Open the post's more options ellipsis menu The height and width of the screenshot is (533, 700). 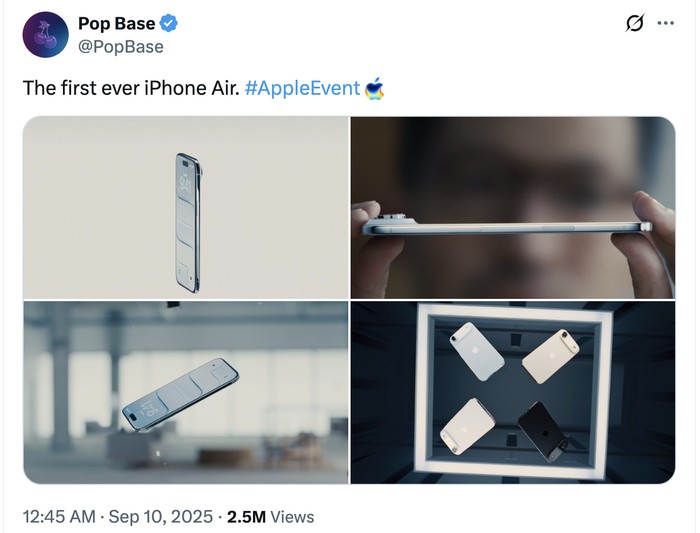[666, 24]
